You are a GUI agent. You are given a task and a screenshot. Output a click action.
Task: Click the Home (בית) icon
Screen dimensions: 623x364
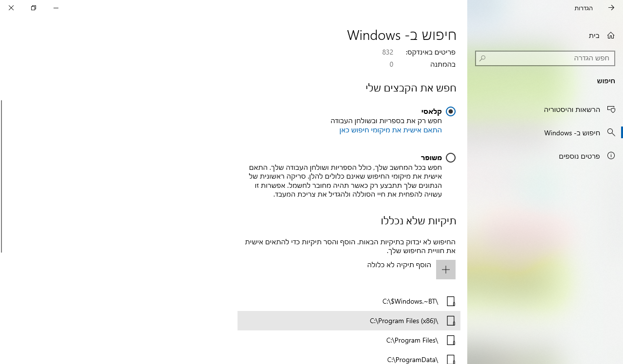click(611, 36)
